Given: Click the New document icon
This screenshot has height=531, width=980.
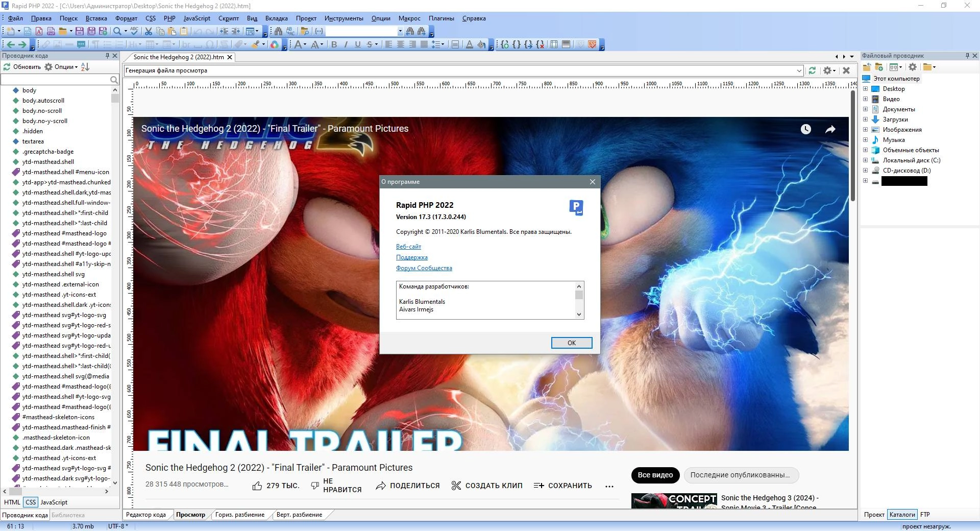Looking at the screenshot, I should coord(10,31).
